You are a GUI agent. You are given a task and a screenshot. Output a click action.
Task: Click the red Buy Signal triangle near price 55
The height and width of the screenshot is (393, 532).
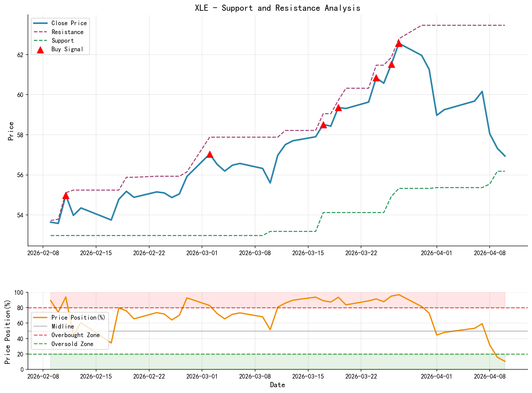point(66,196)
